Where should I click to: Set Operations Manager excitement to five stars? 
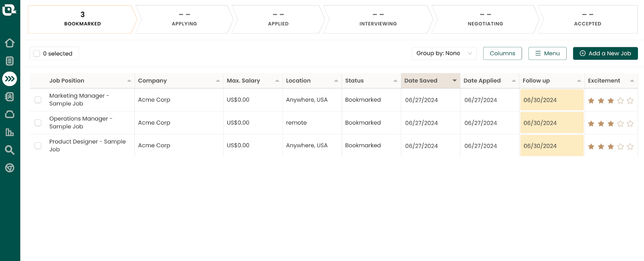click(x=630, y=123)
